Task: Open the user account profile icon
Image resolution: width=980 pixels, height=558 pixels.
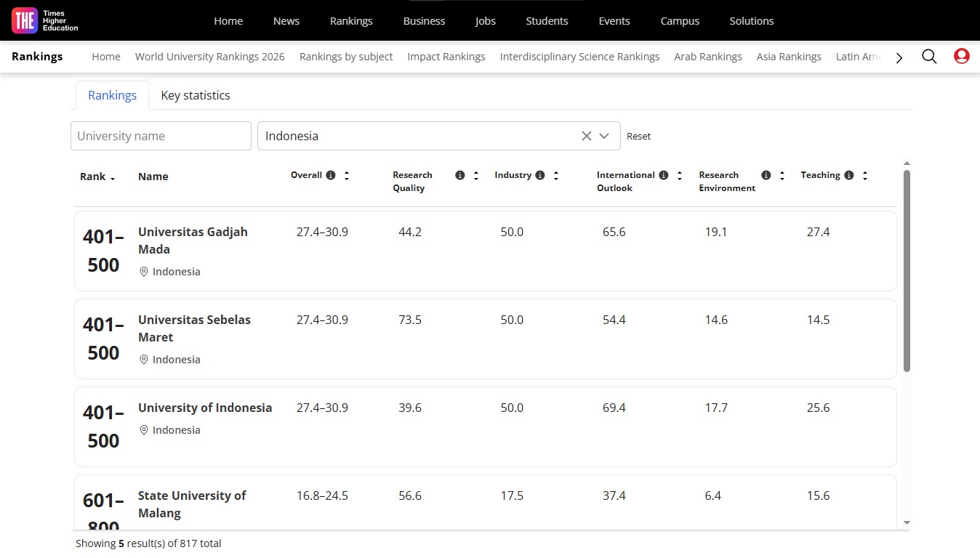Action: pos(961,57)
